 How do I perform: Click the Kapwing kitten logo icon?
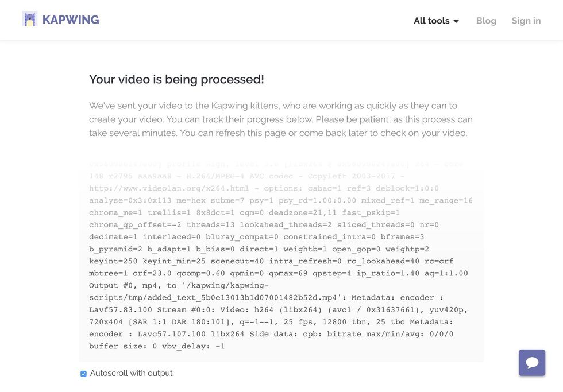click(29, 20)
